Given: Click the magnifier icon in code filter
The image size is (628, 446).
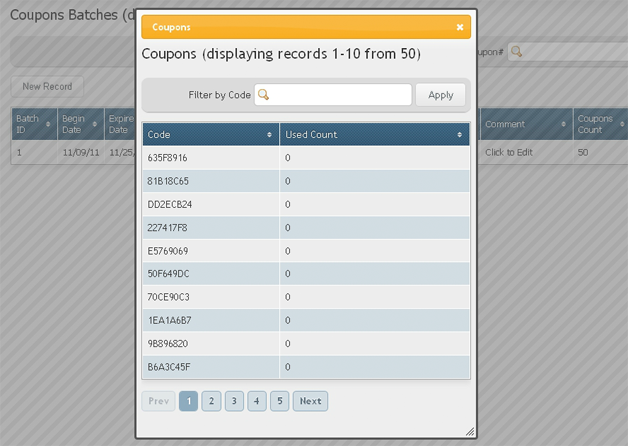Looking at the screenshot, I should click(x=264, y=95).
